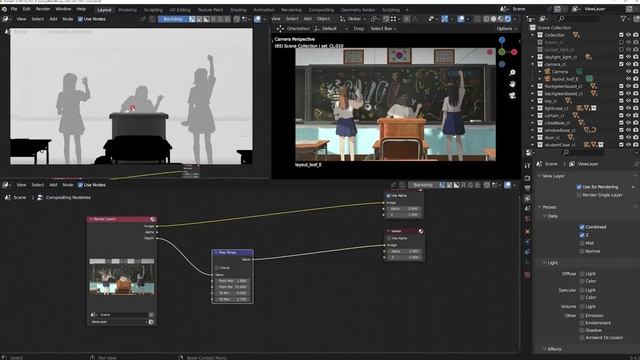Open the Object menu in the 3D viewport
The height and width of the screenshot is (360, 640).
[323, 19]
